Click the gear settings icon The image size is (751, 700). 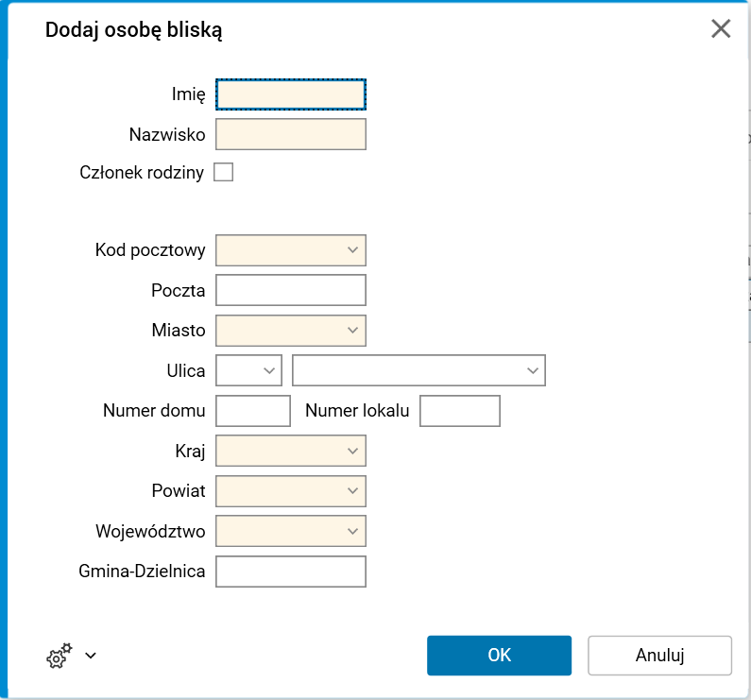coord(59,656)
